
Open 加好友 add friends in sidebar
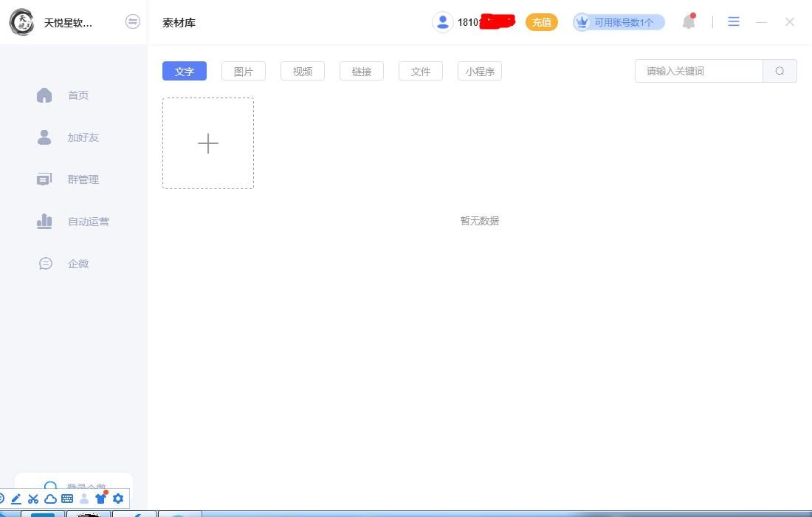pos(83,137)
